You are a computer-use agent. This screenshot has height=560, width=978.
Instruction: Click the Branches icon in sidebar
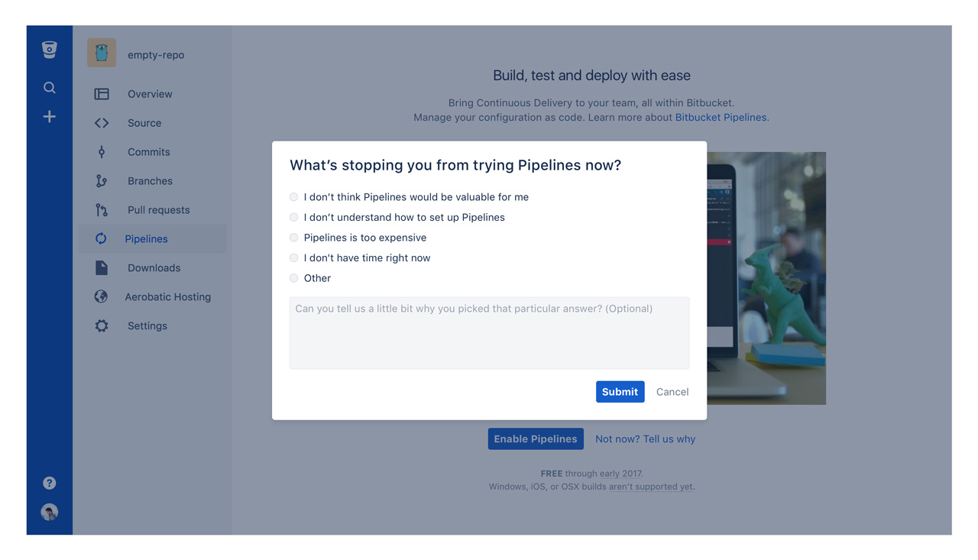(102, 181)
